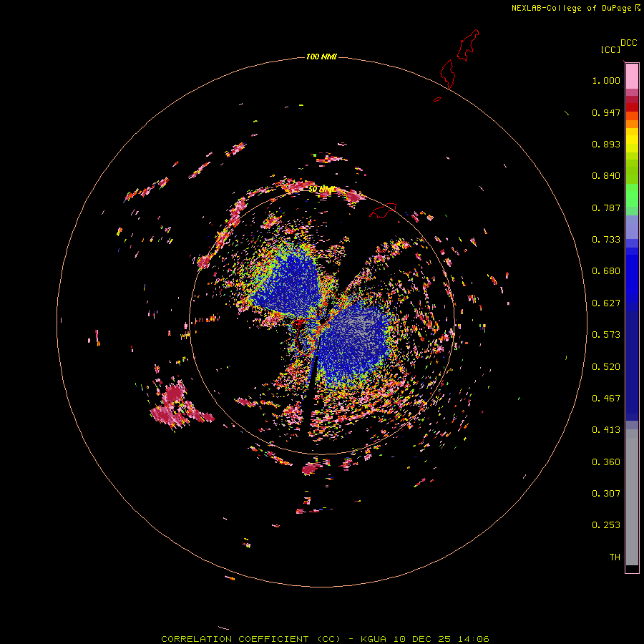Click the 0.947 color scale value

tap(606, 112)
